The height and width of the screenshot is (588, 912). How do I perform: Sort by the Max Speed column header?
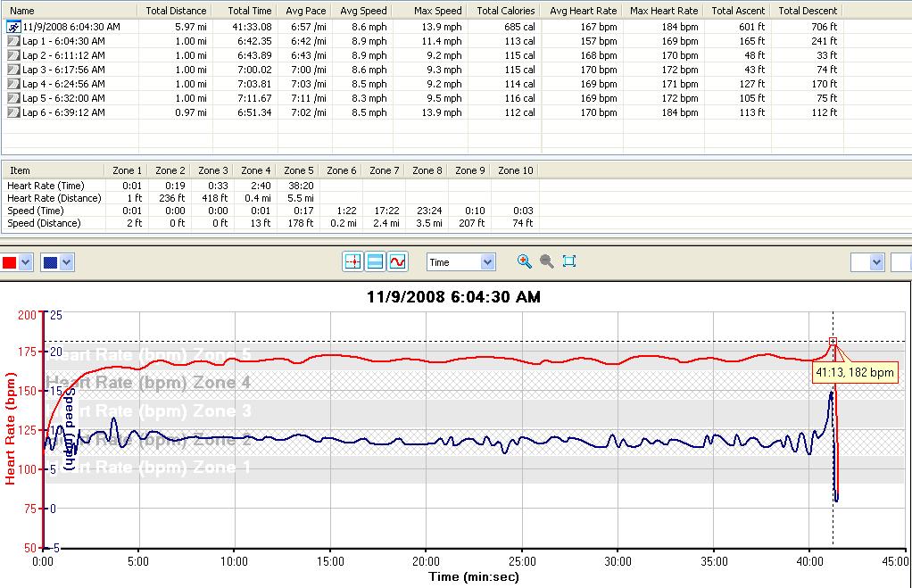[430, 11]
